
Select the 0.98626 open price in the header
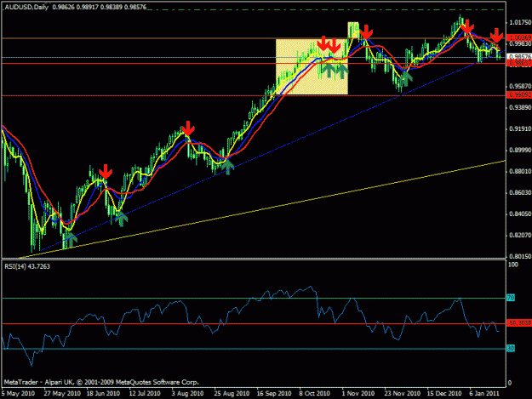[63, 7]
